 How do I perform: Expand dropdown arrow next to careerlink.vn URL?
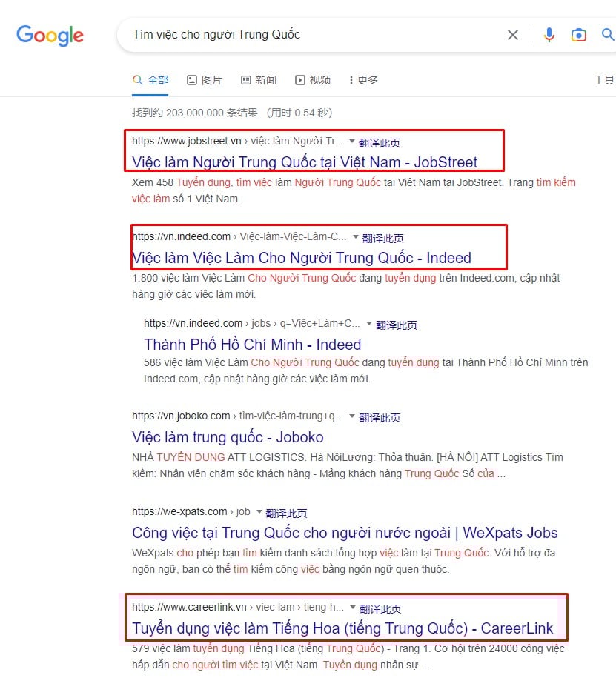tap(353, 607)
